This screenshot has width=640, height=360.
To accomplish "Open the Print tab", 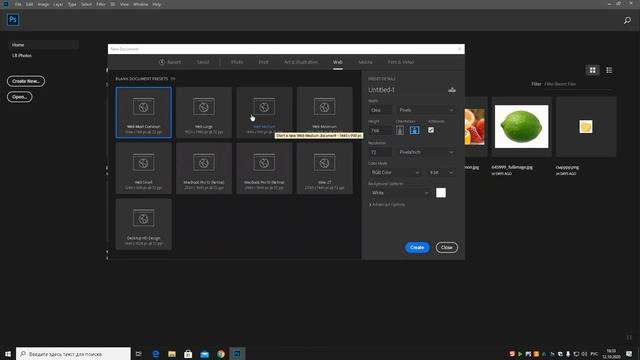I will (263, 62).
